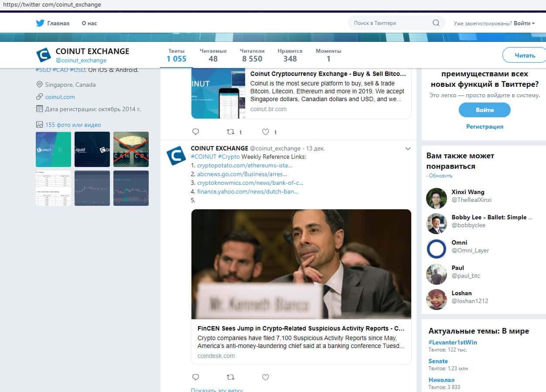546x392 pixels.
Task: Retweet the Coinut Cryptocurrency Exchange tweet
Action: tap(231, 132)
